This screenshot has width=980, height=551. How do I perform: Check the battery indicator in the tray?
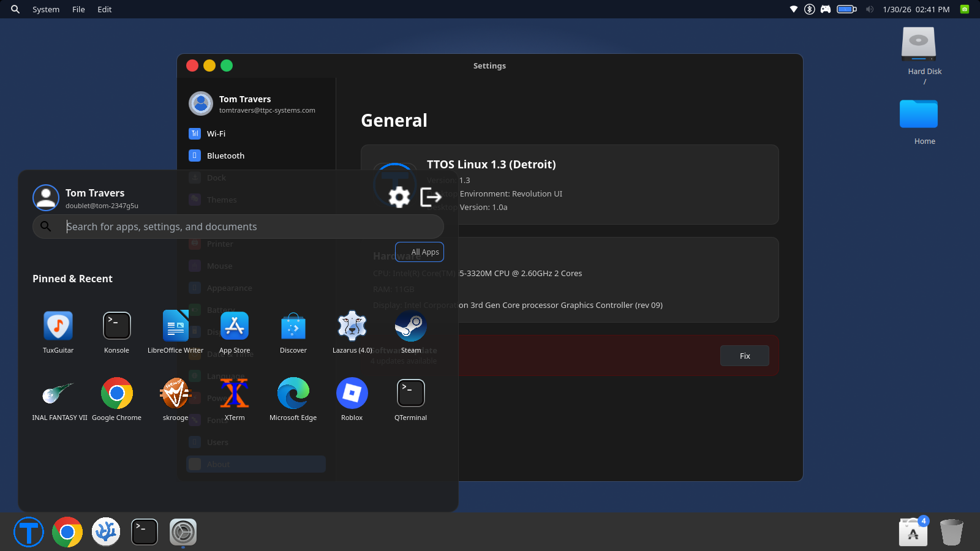point(846,9)
